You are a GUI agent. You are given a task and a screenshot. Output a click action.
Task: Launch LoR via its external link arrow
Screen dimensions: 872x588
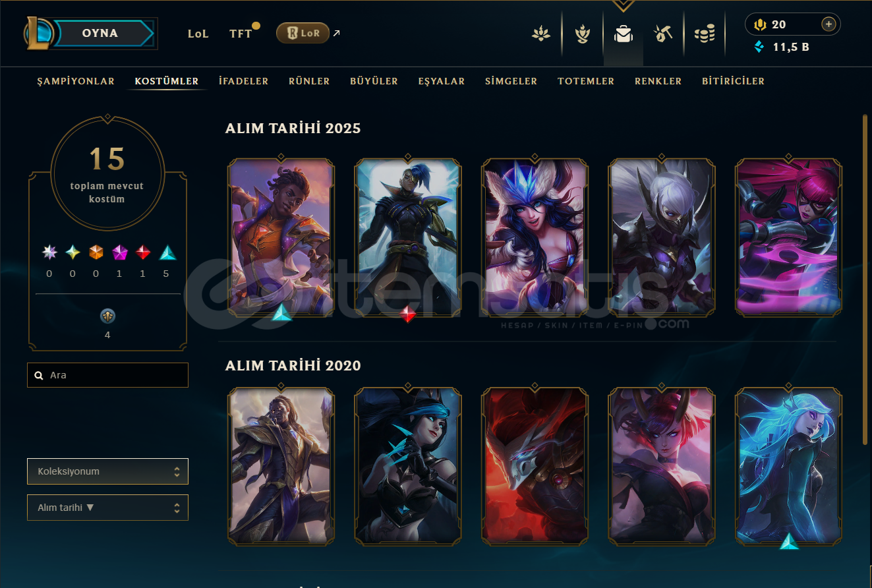click(337, 33)
